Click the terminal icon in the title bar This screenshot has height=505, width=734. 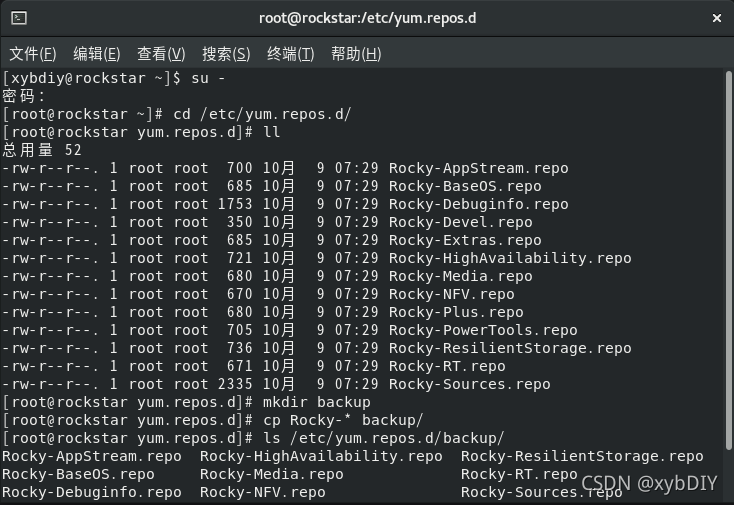[x=19, y=18]
